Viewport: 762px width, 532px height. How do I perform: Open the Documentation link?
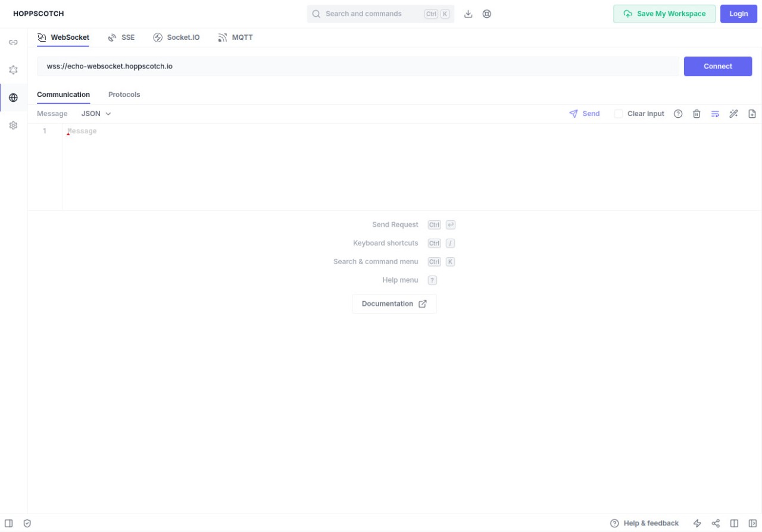pos(394,303)
